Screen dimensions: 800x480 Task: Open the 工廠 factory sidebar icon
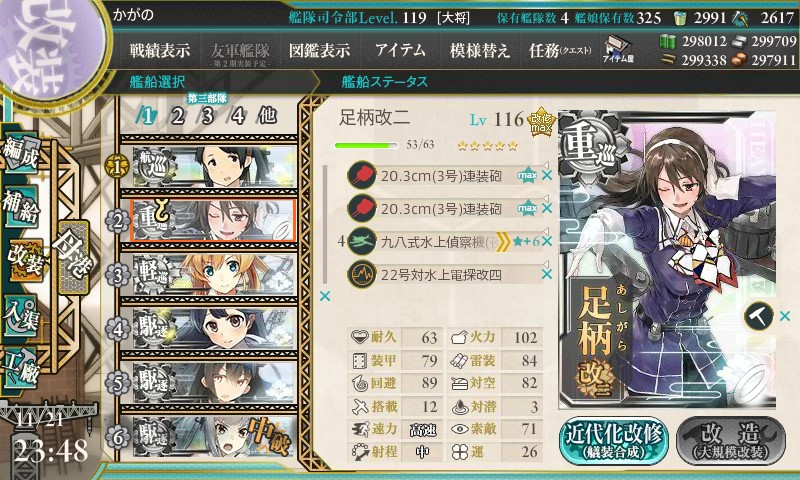(21, 367)
